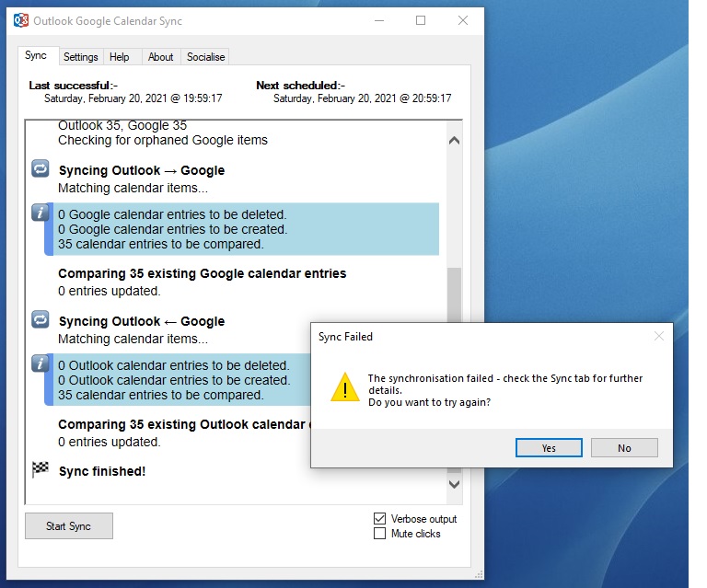Click sync icon beside Syncing Outlook → Google

pyautogui.click(x=41, y=169)
